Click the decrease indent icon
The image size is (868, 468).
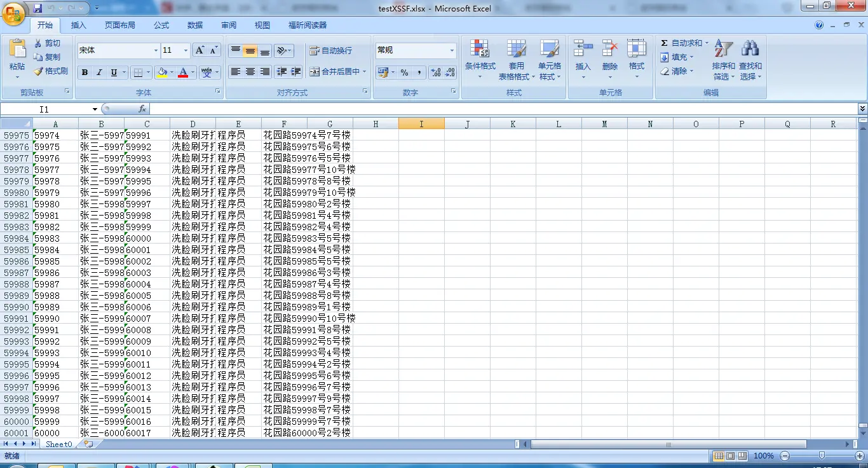pos(281,72)
